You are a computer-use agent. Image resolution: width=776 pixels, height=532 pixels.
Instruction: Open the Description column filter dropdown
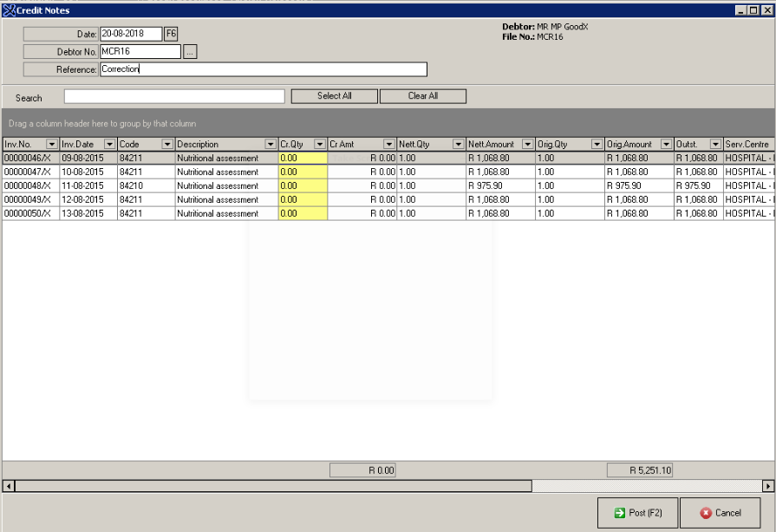coord(270,144)
